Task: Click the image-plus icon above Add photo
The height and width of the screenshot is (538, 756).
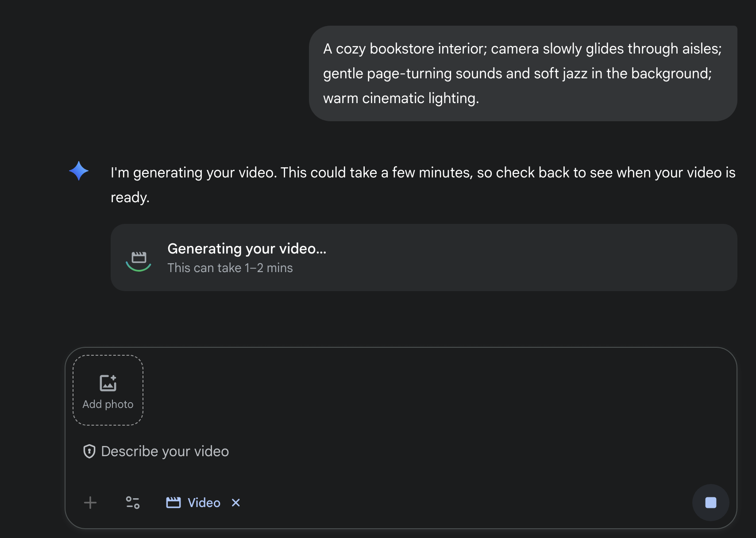Action: (x=108, y=383)
